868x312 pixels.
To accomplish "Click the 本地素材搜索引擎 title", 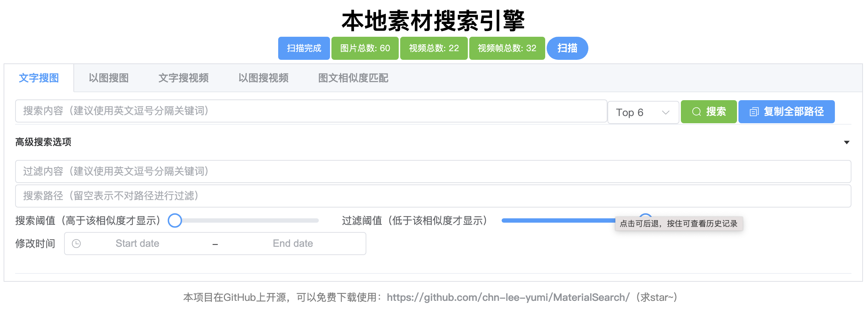I will pos(433,21).
